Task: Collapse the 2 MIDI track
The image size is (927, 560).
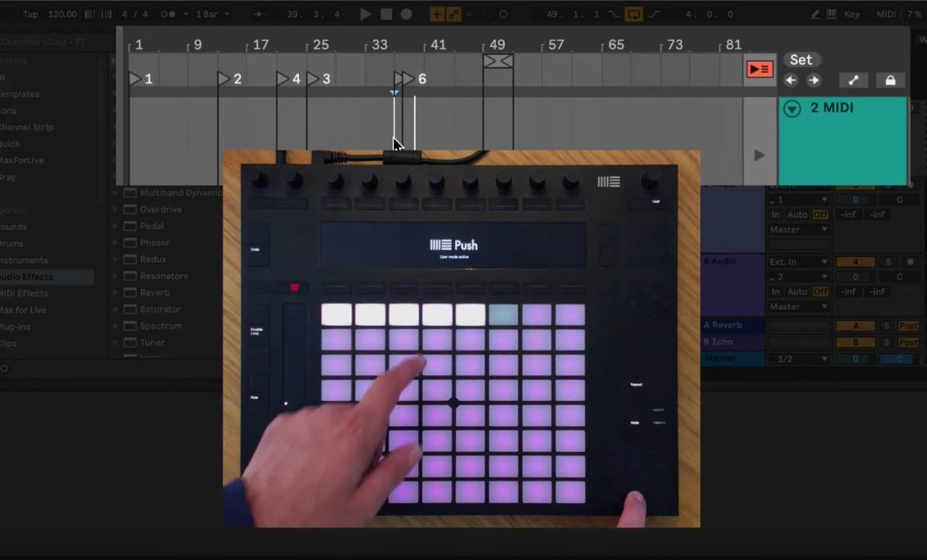Action: click(x=792, y=109)
